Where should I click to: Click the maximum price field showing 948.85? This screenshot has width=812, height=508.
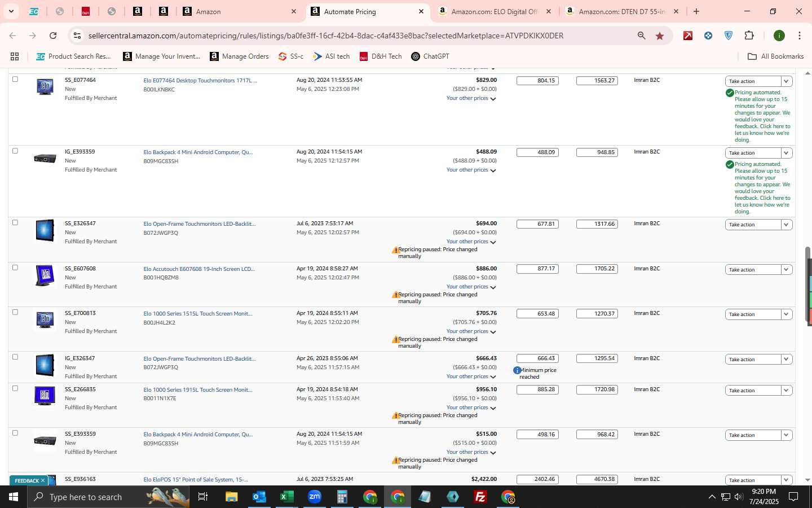(597, 152)
